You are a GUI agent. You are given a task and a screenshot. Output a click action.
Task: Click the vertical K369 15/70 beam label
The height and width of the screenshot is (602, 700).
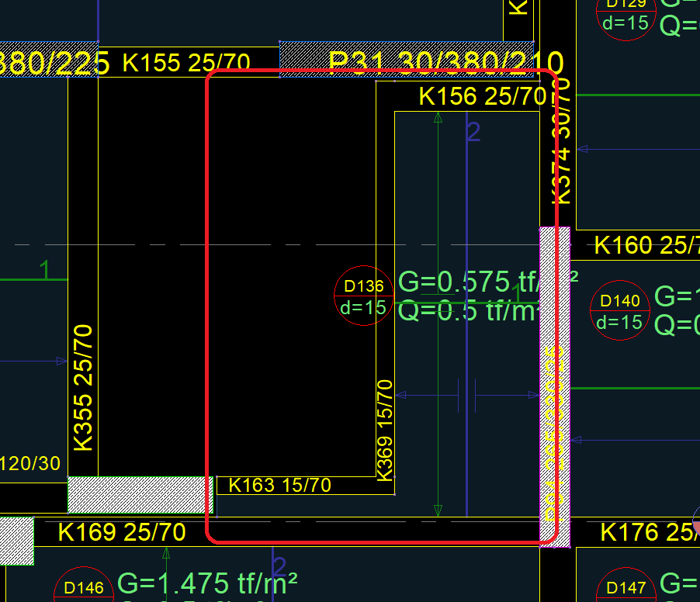[x=385, y=431]
